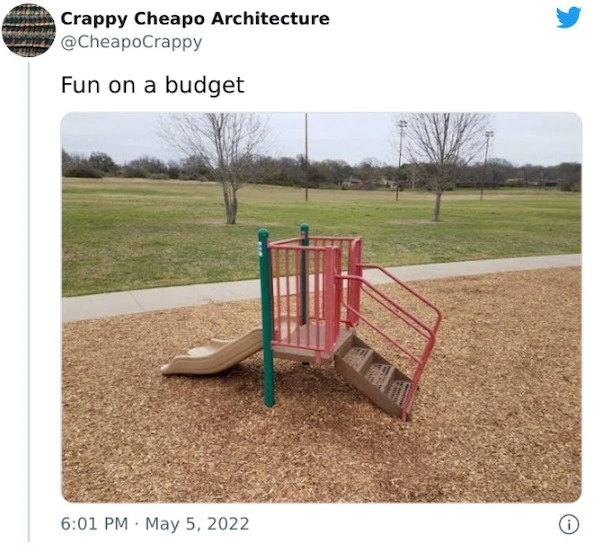Open the Crappy Cheapo Architecture profile avatar
The image size is (600, 545).
tap(29, 30)
